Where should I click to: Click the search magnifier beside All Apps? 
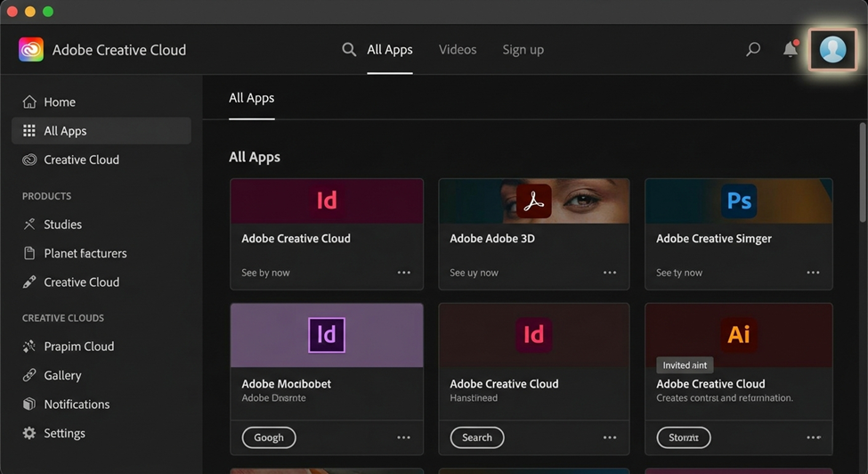[x=349, y=49]
